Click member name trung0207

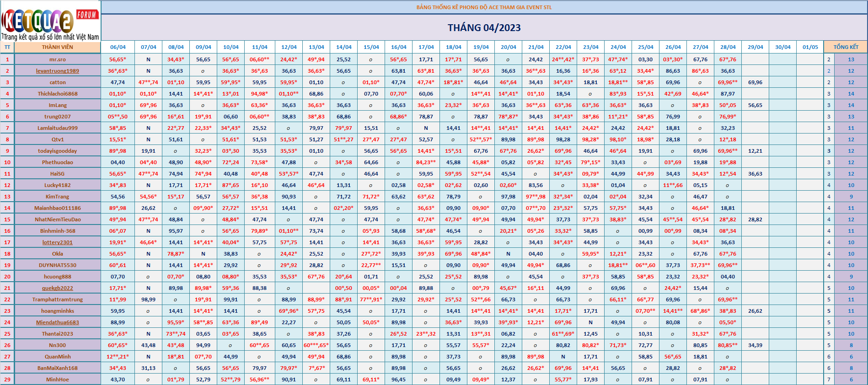click(x=58, y=117)
